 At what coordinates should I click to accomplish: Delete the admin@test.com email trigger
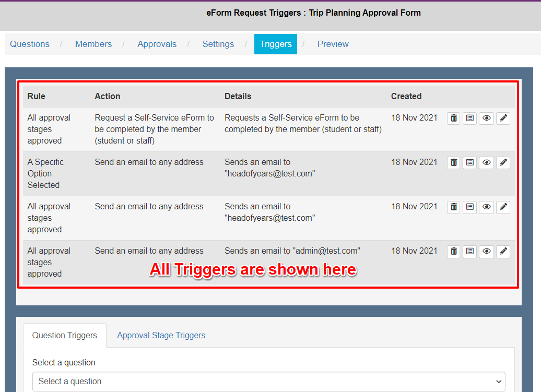[454, 252]
